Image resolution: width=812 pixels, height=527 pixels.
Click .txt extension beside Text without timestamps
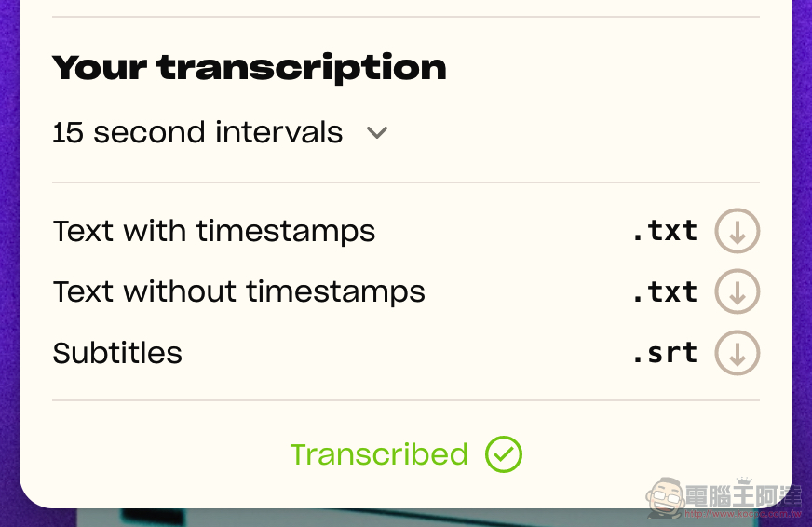click(x=664, y=291)
